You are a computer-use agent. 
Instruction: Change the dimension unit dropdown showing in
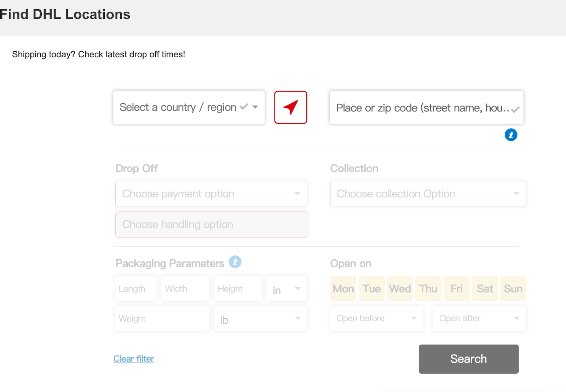(287, 289)
